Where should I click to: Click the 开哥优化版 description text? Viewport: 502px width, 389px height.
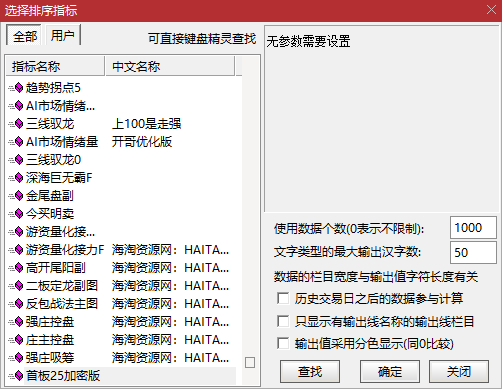tap(142, 142)
